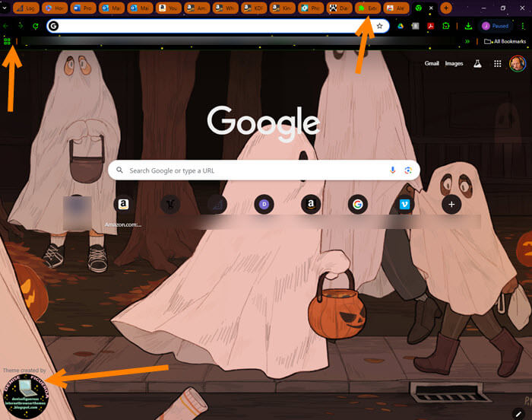Start voice search with microphone icon

tap(393, 170)
